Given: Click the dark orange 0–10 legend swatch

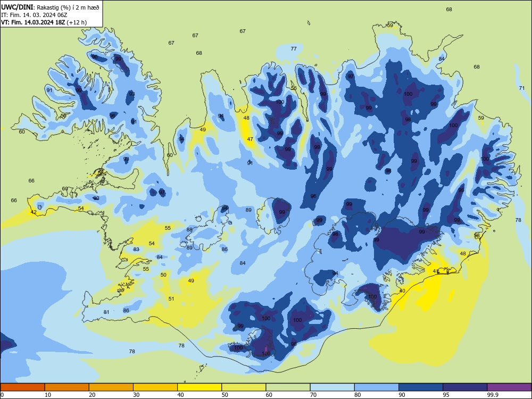Looking at the screenshot, I should pos(22,387).
